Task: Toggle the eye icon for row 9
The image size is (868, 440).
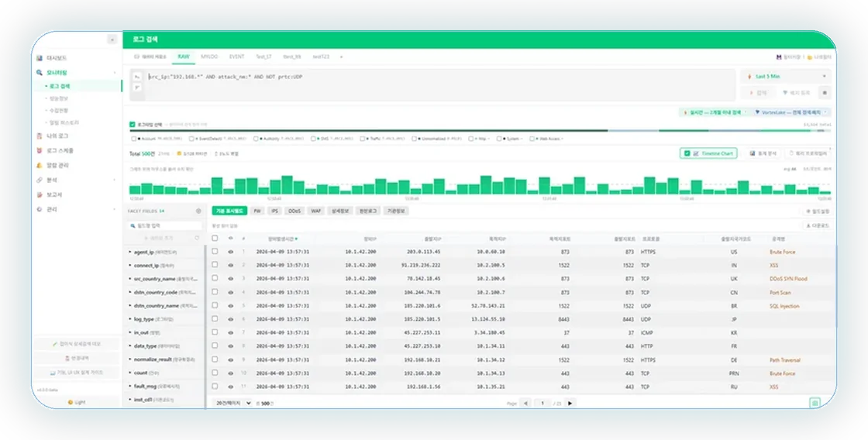Action: (230, 359)
